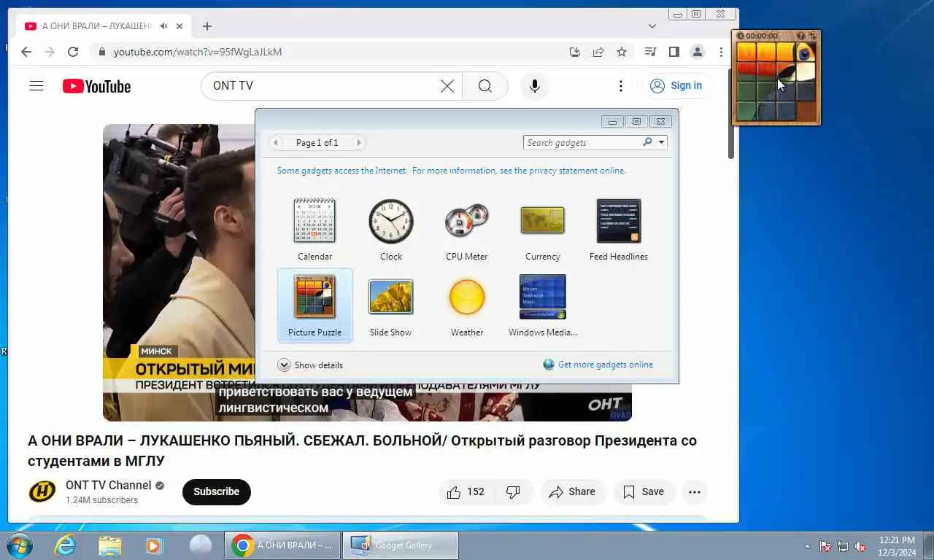Open Get more gadgets online link
Screen dimensions: 934x560
point(598,365)
